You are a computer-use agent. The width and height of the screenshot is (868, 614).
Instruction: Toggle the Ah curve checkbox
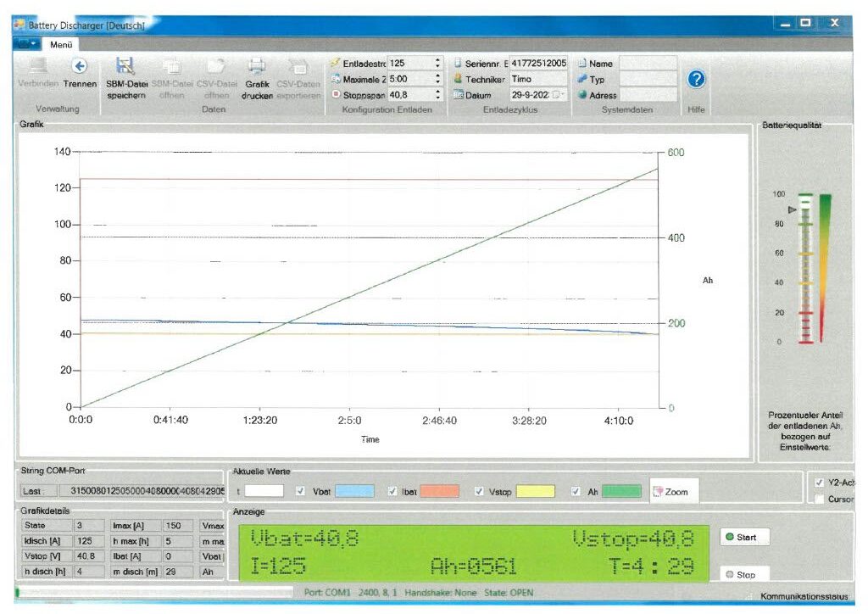click(x=576, y=491)
